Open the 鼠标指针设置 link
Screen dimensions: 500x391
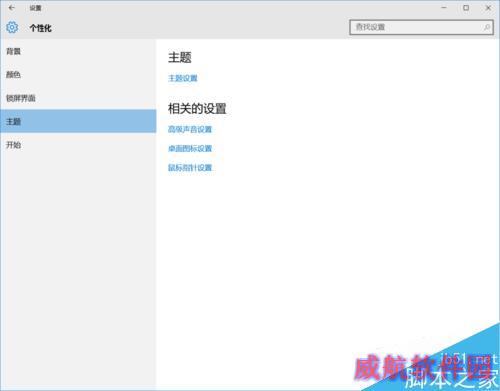[x=190, y=167]
